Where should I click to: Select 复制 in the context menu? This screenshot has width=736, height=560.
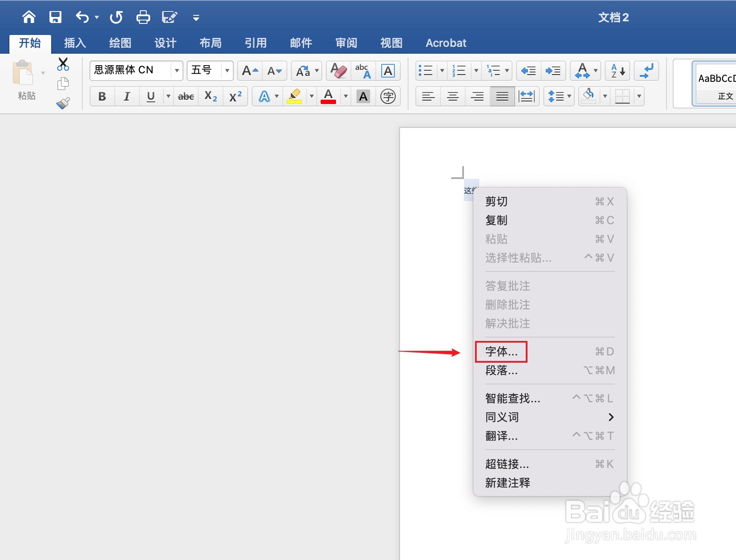[550, 220]
